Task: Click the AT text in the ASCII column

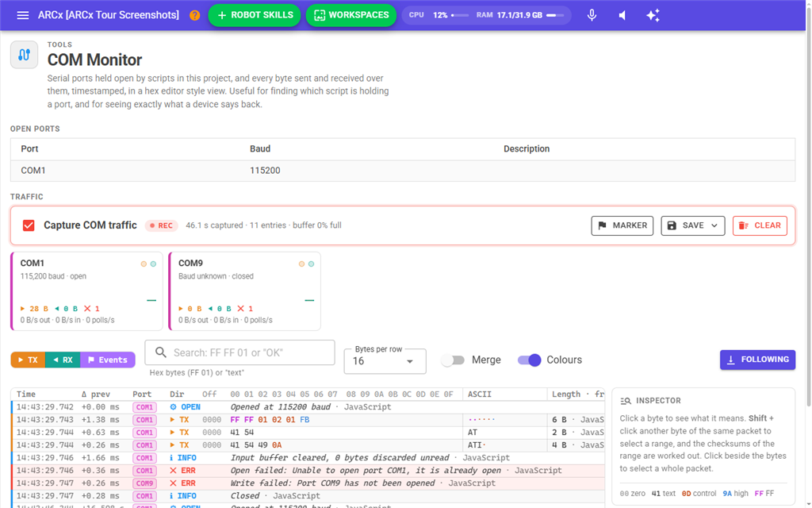Action: point(473,433)
